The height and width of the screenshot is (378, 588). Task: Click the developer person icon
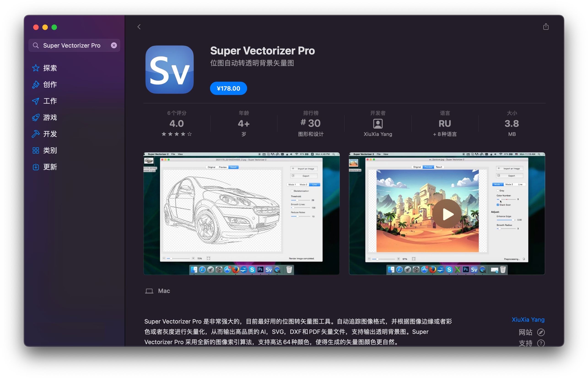tap(378, 124)
